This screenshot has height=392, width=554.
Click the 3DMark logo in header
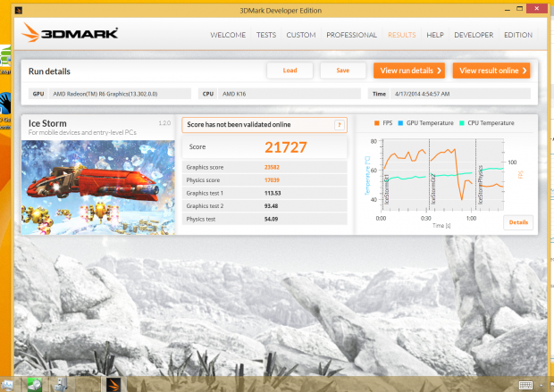point(70,33)
